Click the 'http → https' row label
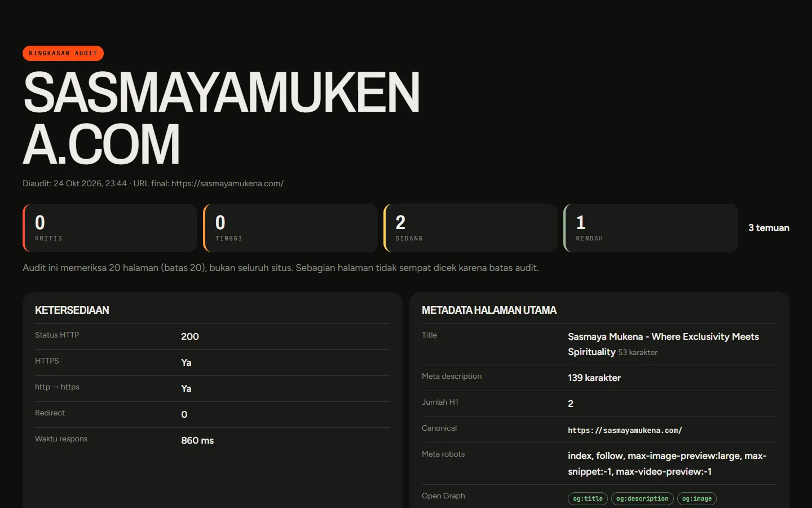This screenshot has height=508, width=812. click(57, 387)
